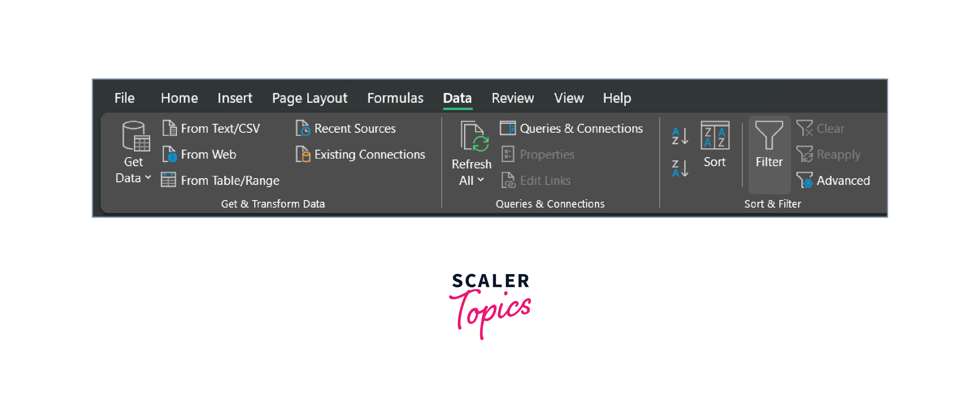Select the Review ribbon tab

coord(512,97)
